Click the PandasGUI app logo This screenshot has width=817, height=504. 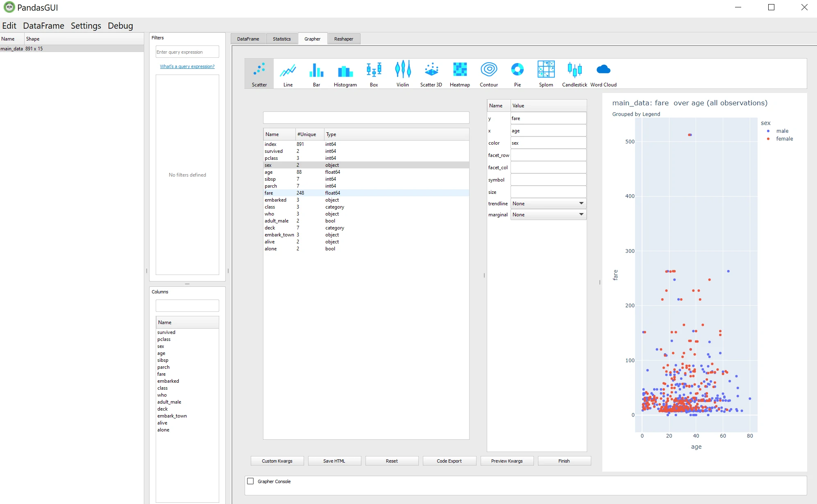click(9, 7)
